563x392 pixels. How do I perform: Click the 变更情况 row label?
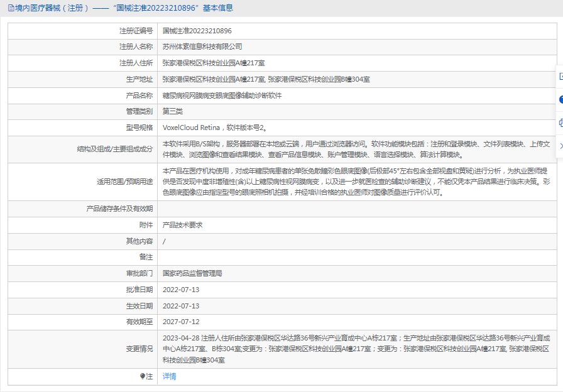tap(139, 349)
